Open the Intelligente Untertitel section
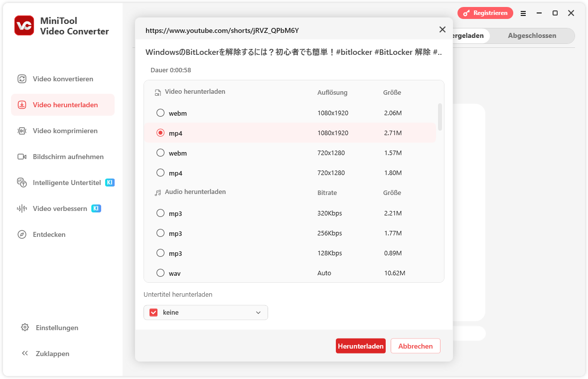The width and height of the screenshot is (588, 379). [63, 183]
